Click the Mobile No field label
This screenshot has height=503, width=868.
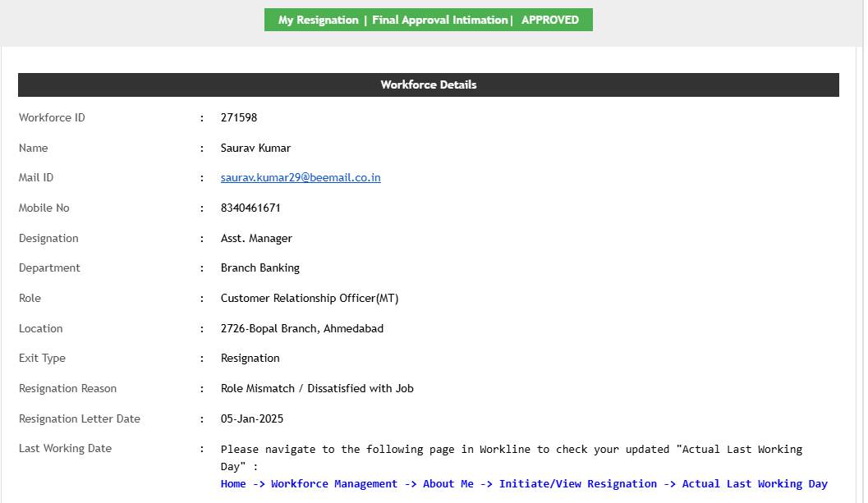pos(44,208)
